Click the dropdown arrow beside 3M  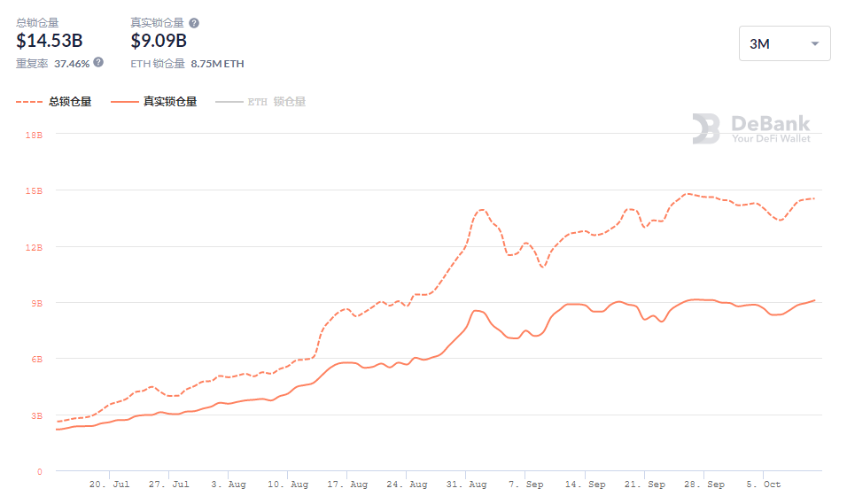814,44
